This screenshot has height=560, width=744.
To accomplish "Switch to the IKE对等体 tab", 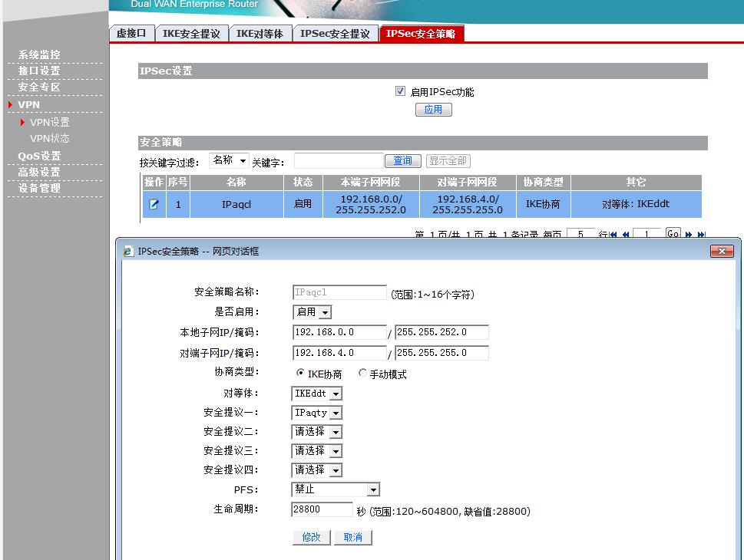I will tap(260, 34).
